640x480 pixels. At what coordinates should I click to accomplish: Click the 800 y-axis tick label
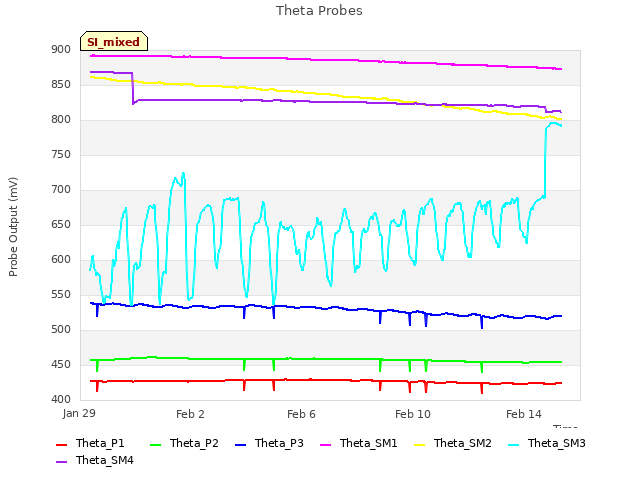point(61,120)
